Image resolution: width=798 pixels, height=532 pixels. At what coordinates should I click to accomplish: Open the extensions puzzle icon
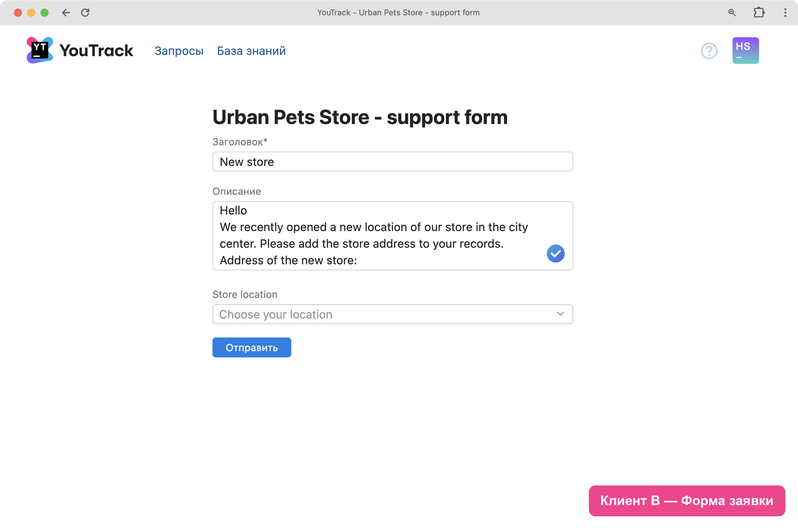click(x=759, y=13)
